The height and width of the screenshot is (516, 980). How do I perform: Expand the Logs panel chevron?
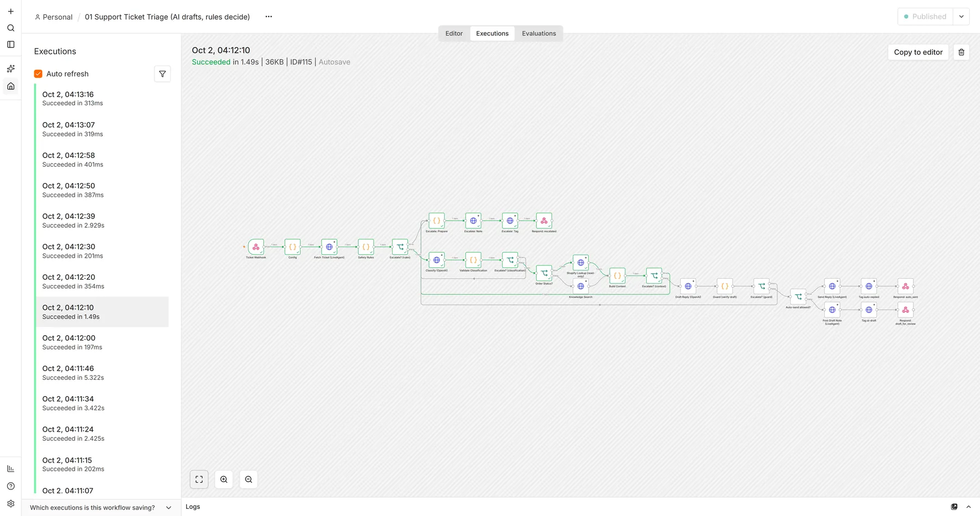(968, 507)
